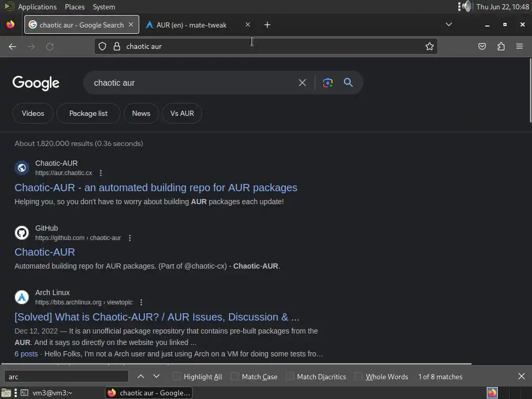Open Chaotic-AUR automated building repo link
This screenshot has height=399, width=532.
pos(156,188)
